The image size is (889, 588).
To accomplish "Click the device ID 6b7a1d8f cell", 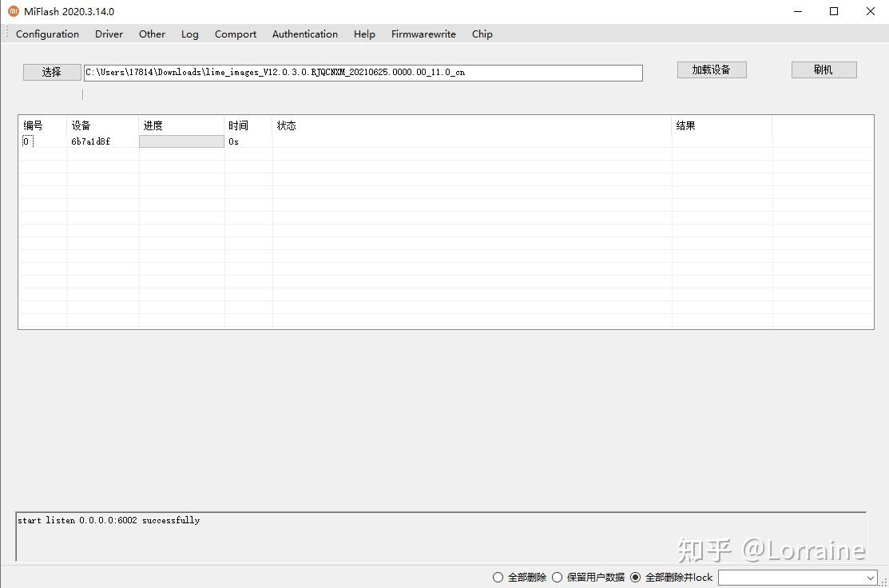I will tap(91, 141).
